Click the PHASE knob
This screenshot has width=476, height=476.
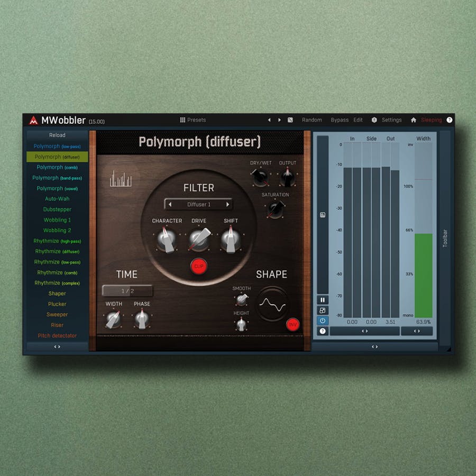[142, 319]
